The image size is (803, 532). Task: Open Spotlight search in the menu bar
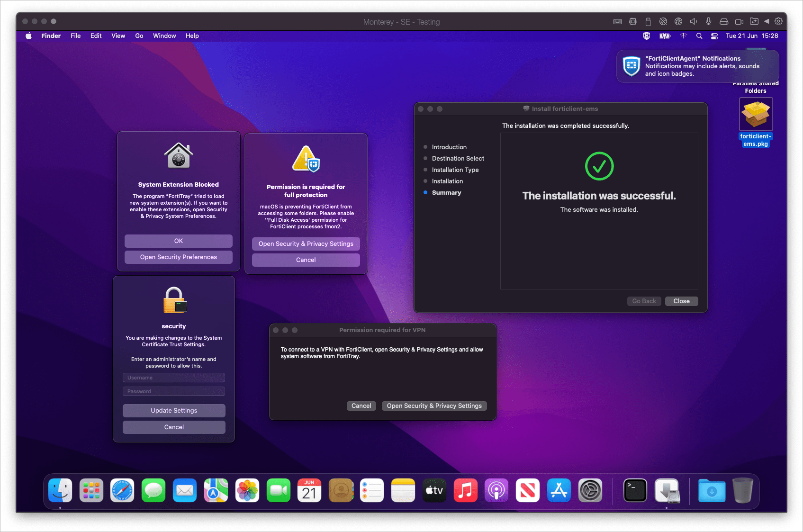(x=699, y=36)
